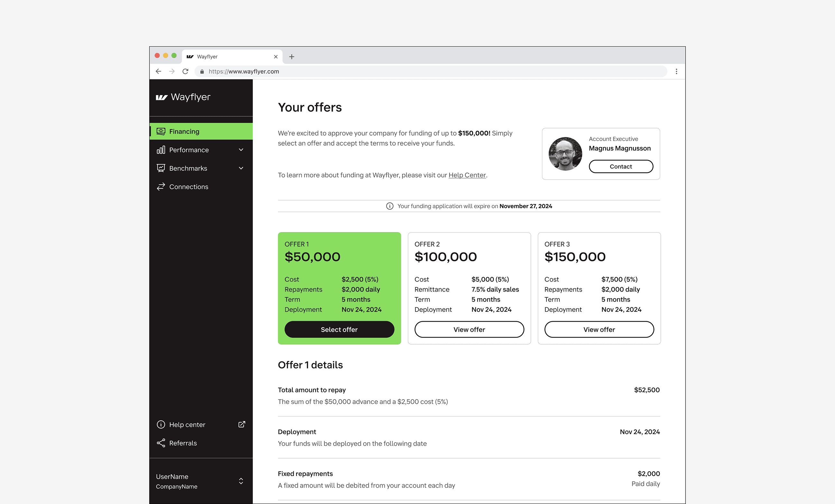Click the Financing cash icon in sidebar
This screenshot has width=835, height=504.
161,131
